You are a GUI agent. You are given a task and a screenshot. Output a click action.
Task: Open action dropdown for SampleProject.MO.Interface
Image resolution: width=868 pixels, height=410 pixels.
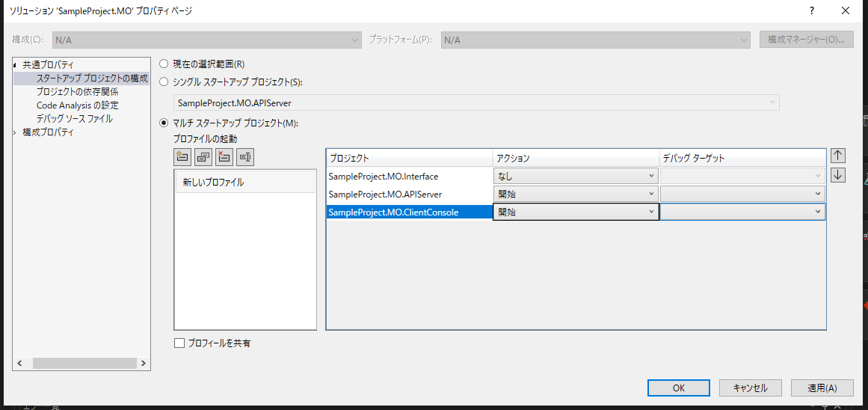point(576,176)
